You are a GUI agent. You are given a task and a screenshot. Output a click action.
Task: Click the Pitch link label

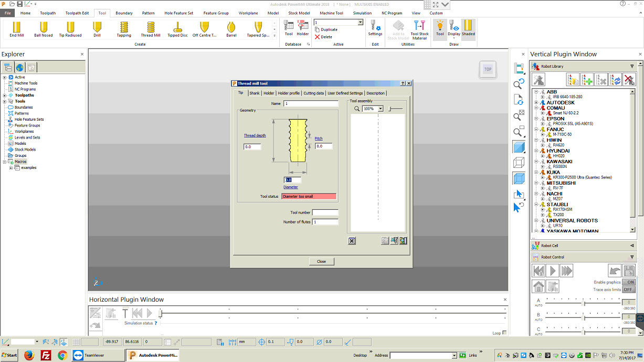coord(319,139)
